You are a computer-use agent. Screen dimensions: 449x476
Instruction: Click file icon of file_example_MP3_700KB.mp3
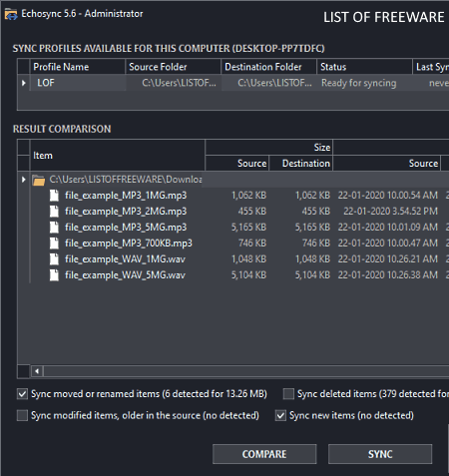[x=54, y=243]
